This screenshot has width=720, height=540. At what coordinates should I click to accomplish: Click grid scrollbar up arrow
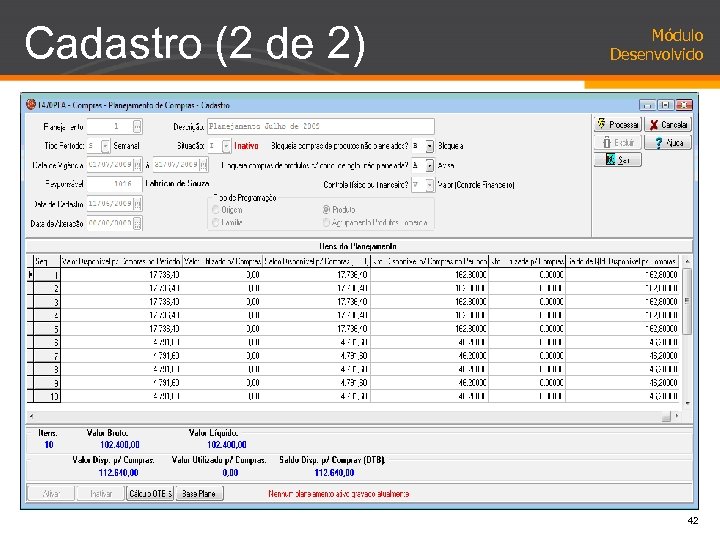[687, 261]
